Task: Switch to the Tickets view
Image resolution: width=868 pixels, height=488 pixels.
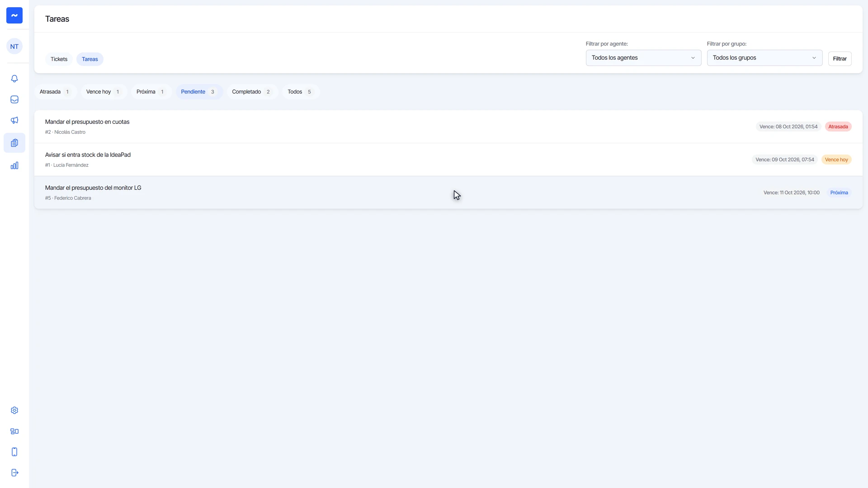Action: point(59,59)
